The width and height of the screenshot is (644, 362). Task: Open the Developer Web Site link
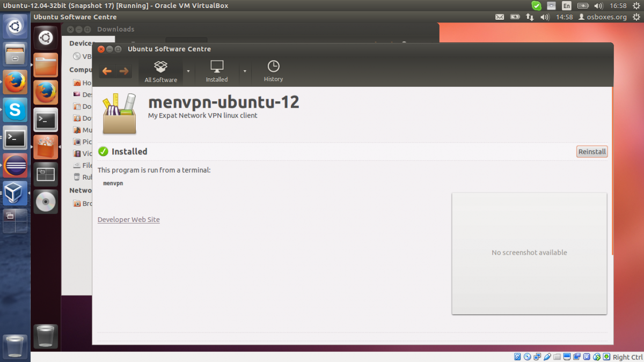129,219
